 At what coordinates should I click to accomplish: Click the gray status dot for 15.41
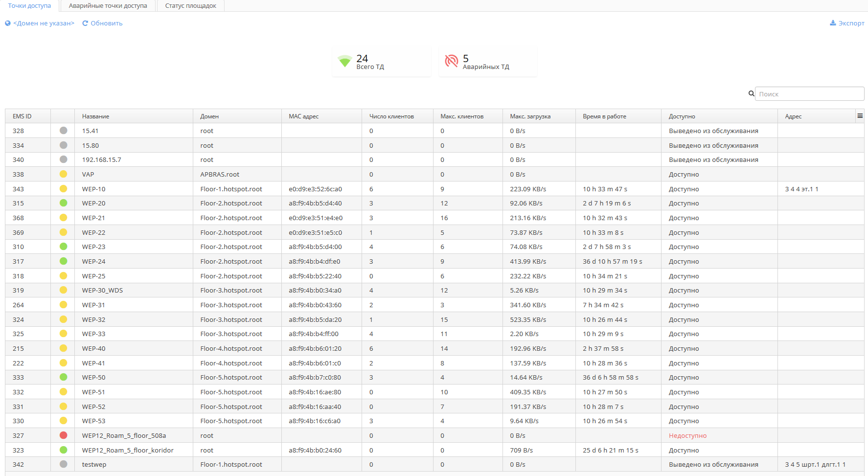point(63,131)
